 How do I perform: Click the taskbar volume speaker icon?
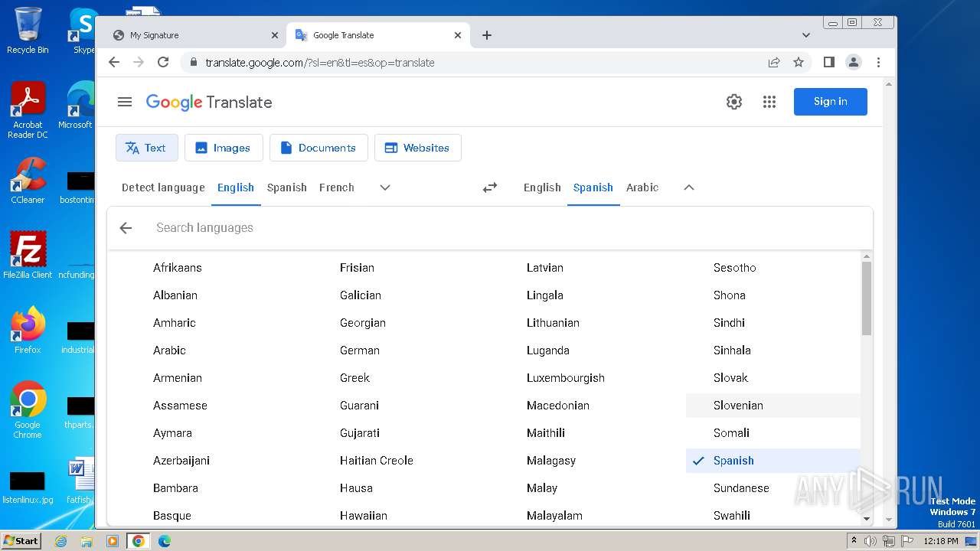pyautogui.click(x=871, y=541)
